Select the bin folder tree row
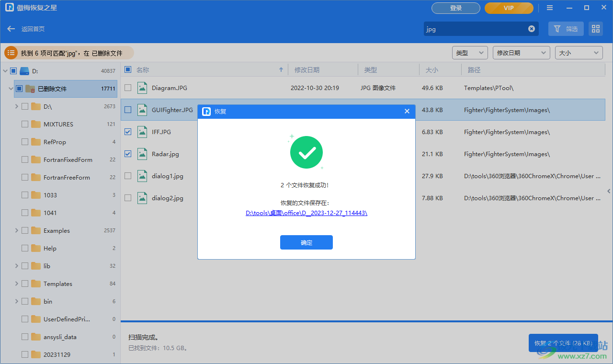 66,301
